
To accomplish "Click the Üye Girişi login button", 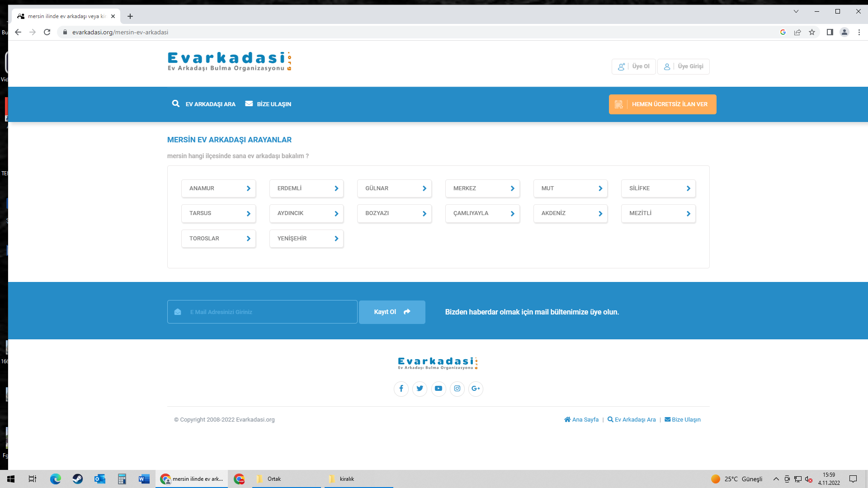I will 684,66.
